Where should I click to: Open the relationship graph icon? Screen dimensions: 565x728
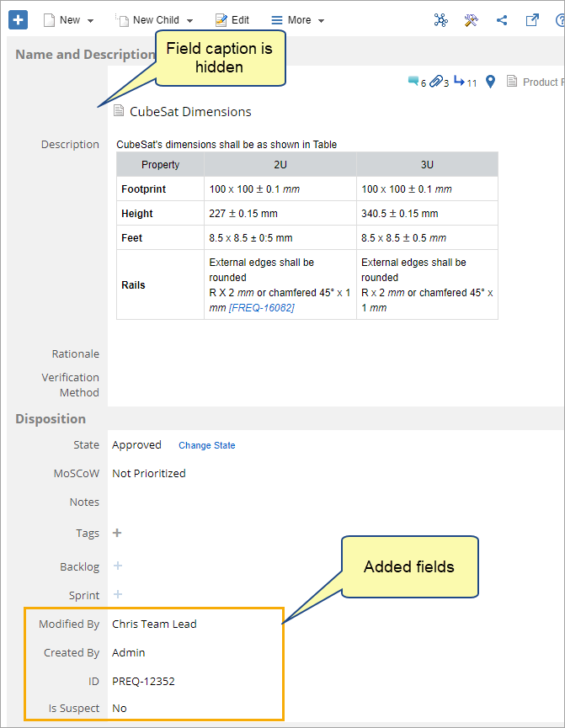[440, 20]
